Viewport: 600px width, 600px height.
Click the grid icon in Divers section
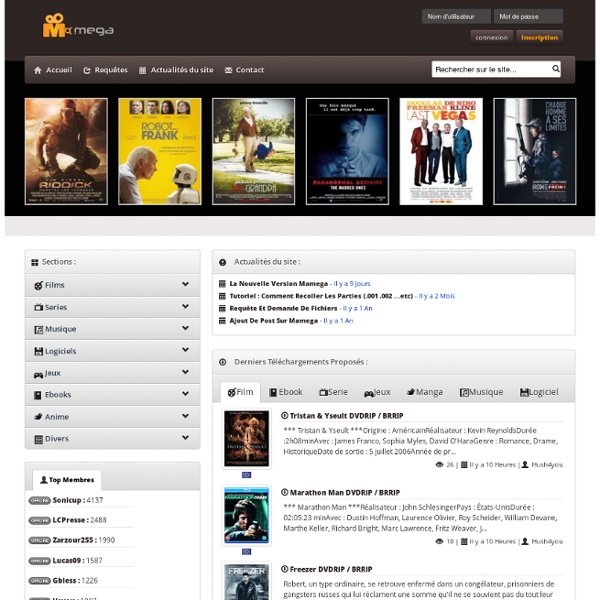[38, 439]
